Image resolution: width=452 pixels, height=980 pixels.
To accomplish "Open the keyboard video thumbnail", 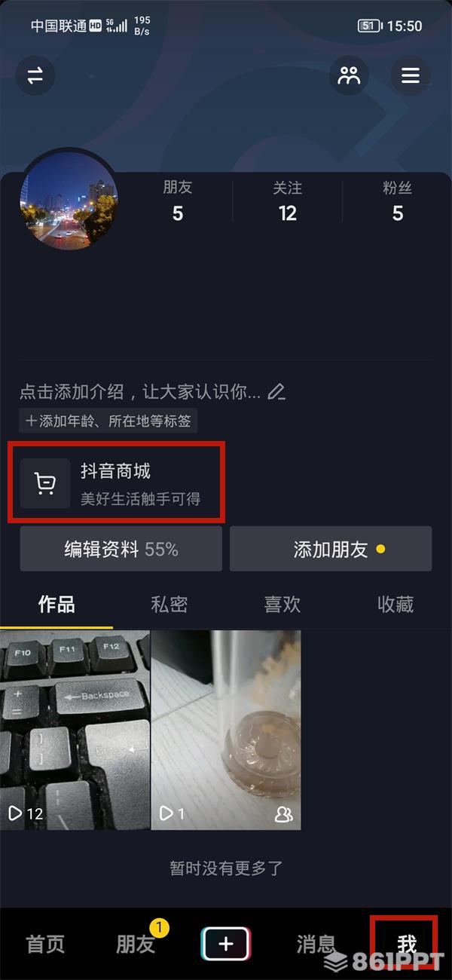I will point(75,730).
